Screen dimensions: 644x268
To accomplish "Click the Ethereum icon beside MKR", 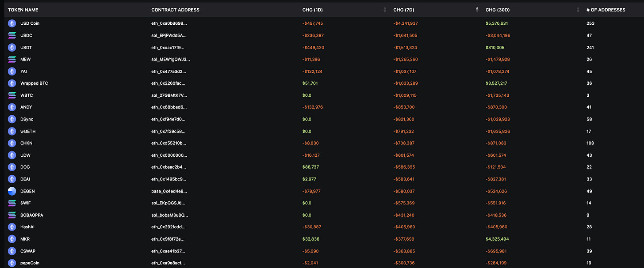I will [x=12, y=239].
